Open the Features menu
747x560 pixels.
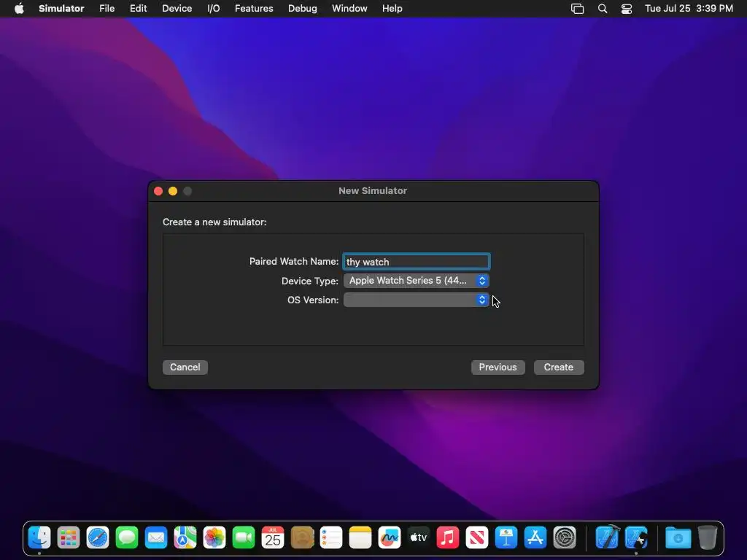click(254, 9)
